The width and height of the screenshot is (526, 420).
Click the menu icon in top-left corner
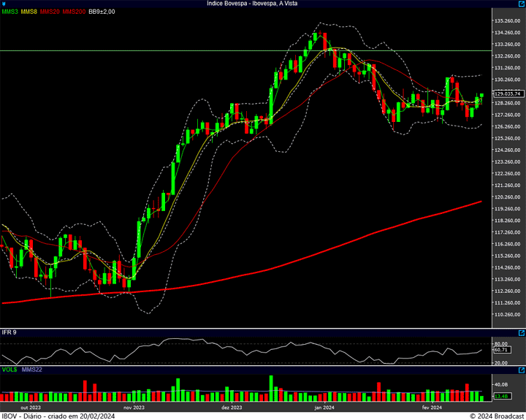[4, 4]
